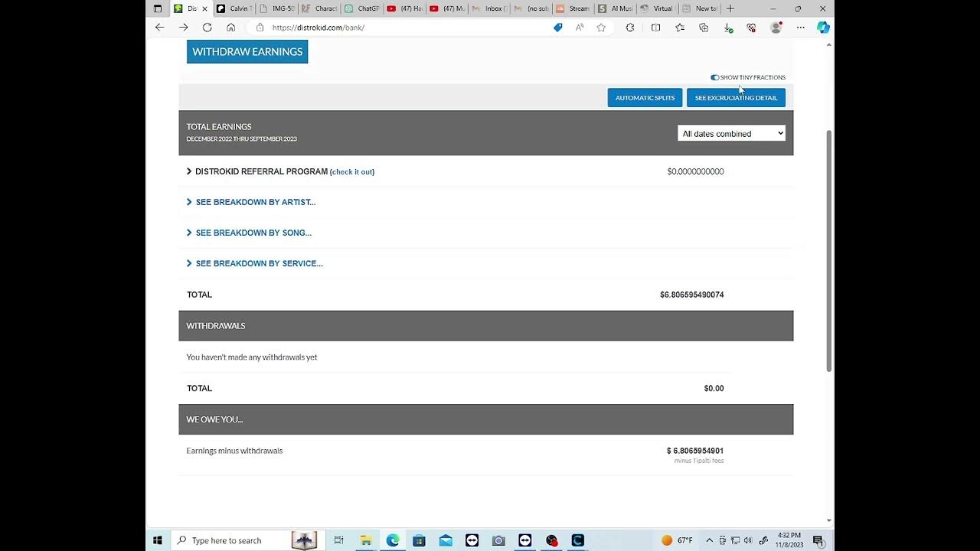Open the browser downloads icon
Image resolution: width=980 pixels, height=551 pixels.
coord(727,28)
